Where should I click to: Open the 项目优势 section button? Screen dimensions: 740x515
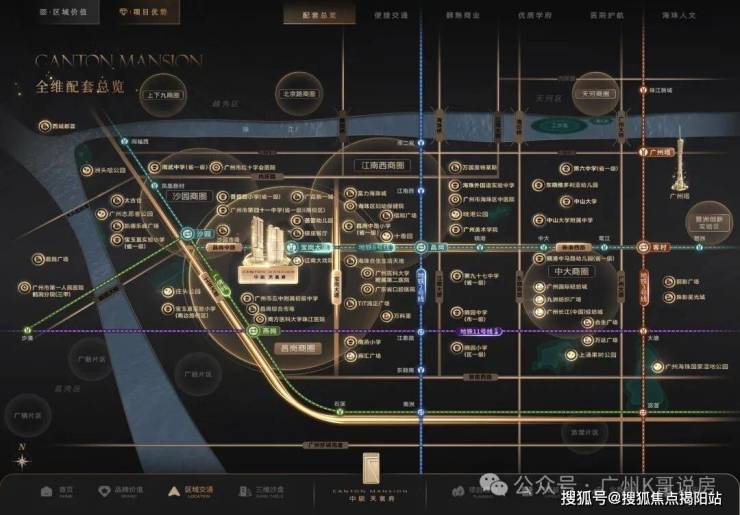[144, 12]
